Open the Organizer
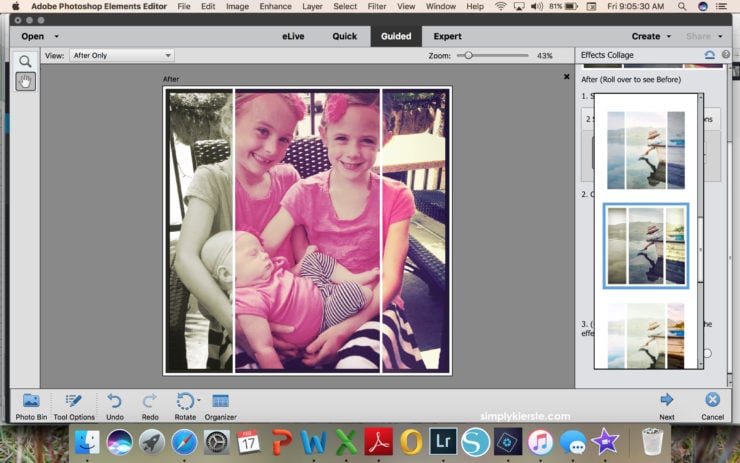Screen dimensions: 740x463 221,402
